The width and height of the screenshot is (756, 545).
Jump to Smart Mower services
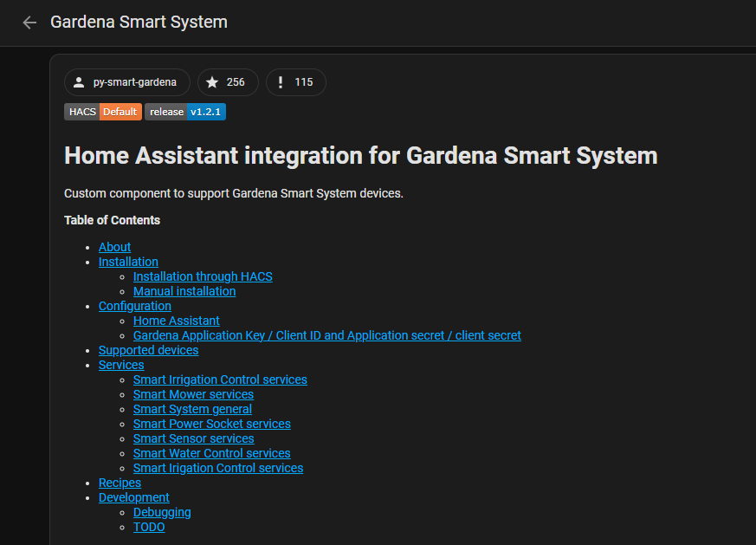click(193, 394)
